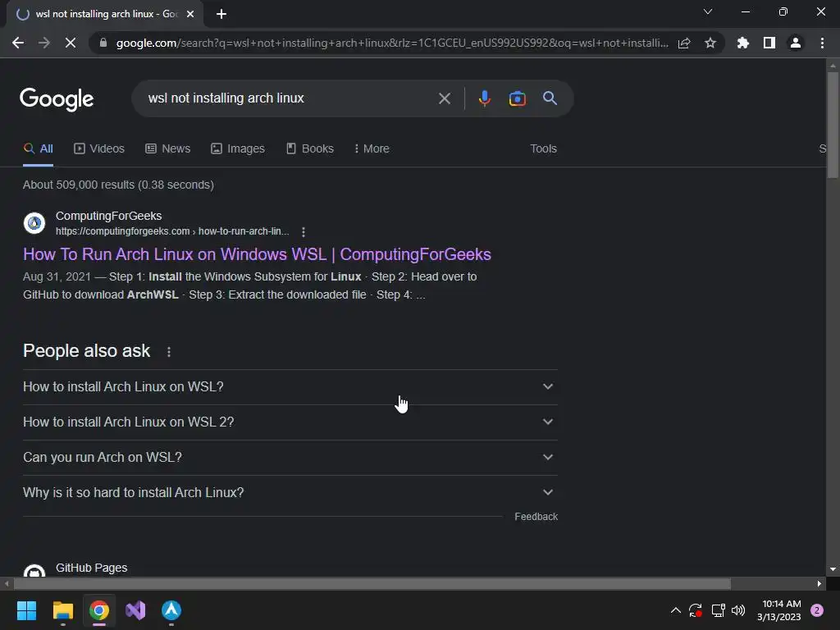The width and height of the screenshot is (840, 630).
Task: Open the volume speaker tray icon
Action: coord(738,610)
